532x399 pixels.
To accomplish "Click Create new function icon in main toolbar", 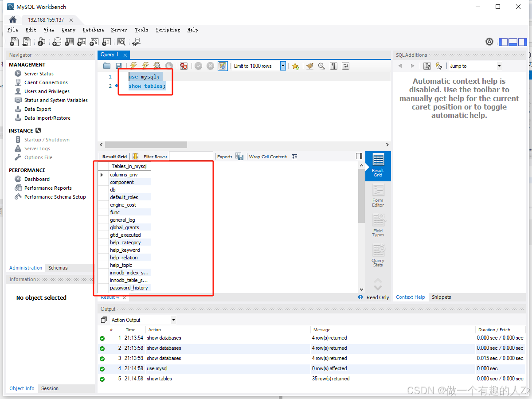I will point(106,42).
